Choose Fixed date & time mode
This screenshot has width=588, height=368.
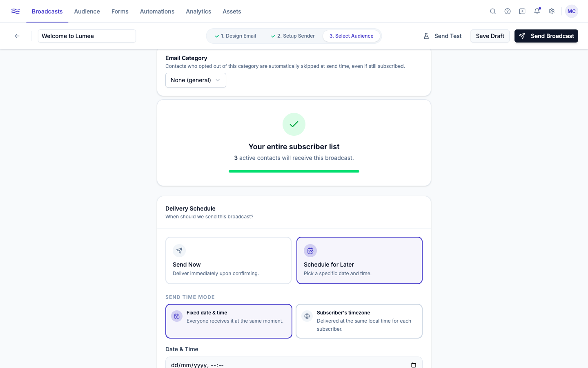(x=229, y=321)
